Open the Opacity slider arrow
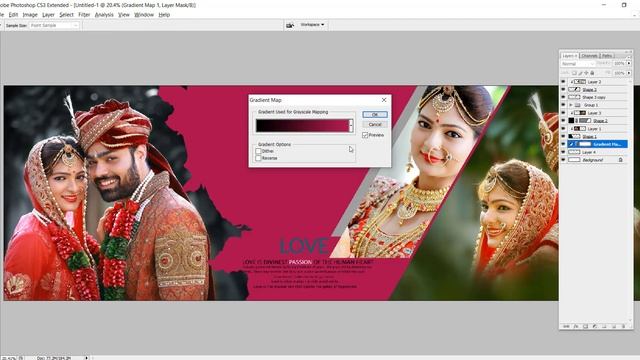This screenshot has width=640, height=360. coord(629,64)
